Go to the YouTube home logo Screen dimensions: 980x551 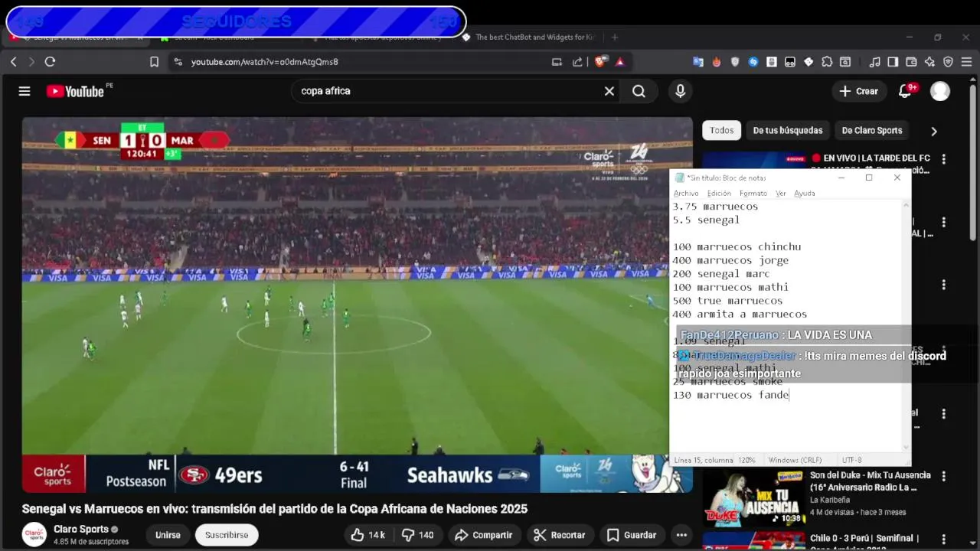pyautogui.click(x=75, y=91)
